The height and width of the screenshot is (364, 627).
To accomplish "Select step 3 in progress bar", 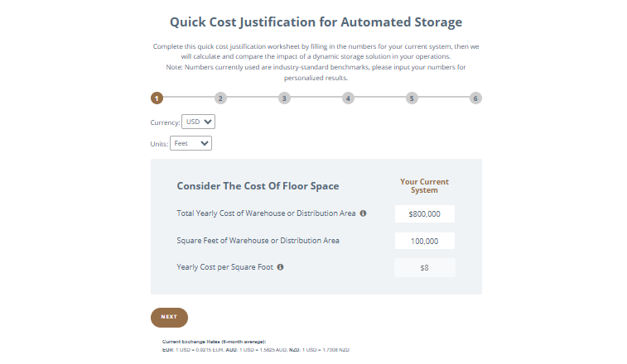I will [x=284, y=98].
